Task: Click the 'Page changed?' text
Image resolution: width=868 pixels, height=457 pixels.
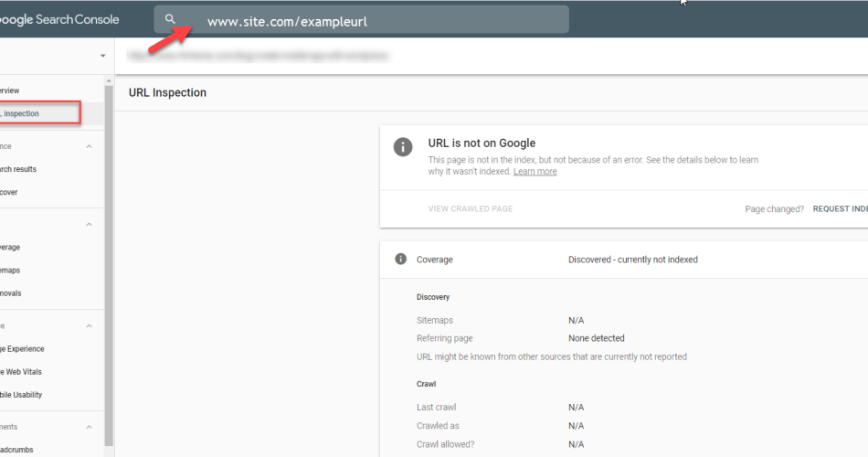Action: pos(774,208)
